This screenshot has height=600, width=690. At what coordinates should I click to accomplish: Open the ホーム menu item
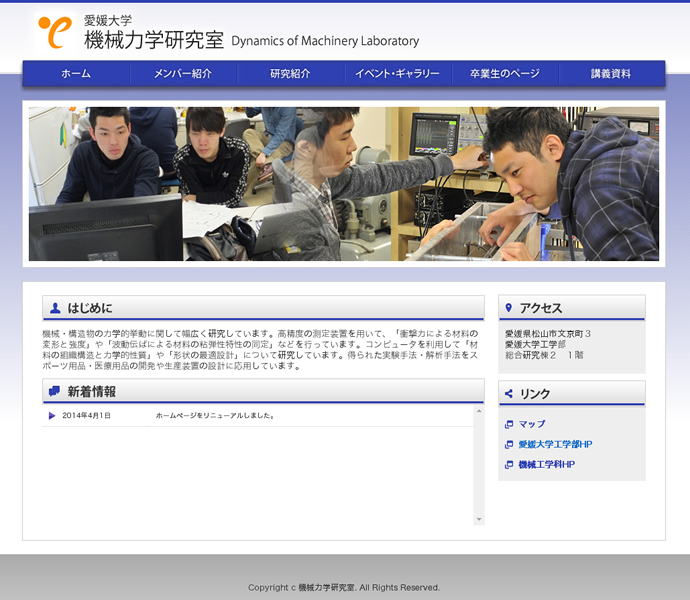click(76, 74)
